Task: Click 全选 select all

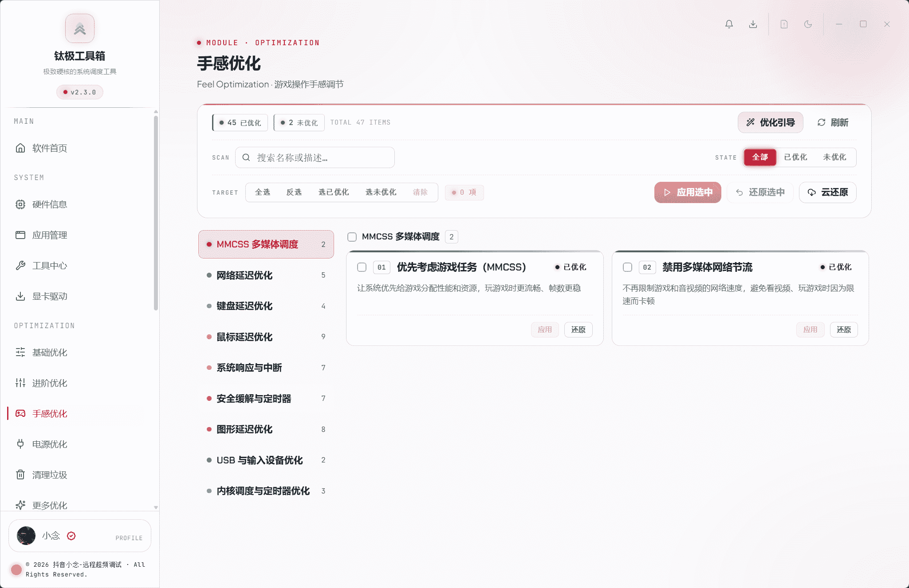Action: 263,192
